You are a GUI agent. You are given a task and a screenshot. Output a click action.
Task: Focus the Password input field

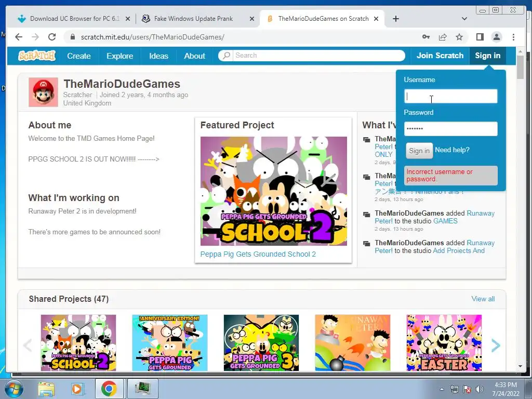click(x=450, y=129)
